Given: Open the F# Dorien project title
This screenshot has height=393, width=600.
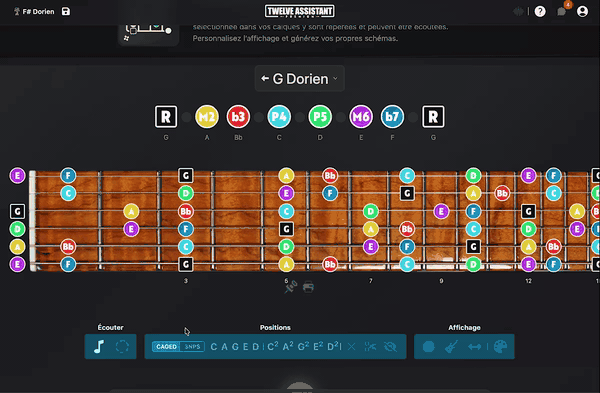Looking at the screenshot, I should point(38,11).
